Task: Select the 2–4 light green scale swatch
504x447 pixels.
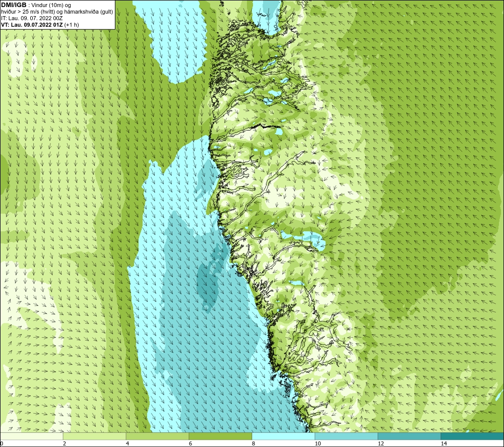Action: (x=94, y=436)
